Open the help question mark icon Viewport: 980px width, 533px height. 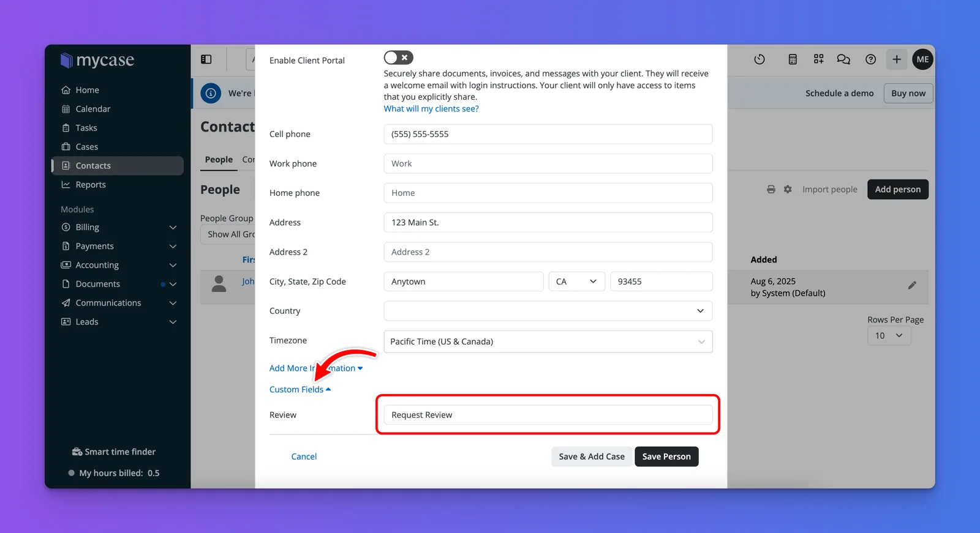pyautogui.click(x=870, y=59)
